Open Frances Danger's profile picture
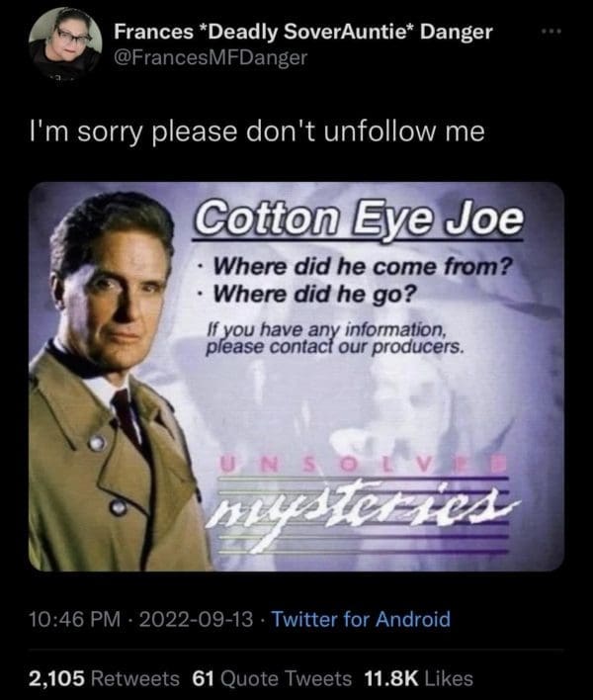This screenshot has height=700, width=593. tap(65, 43)
